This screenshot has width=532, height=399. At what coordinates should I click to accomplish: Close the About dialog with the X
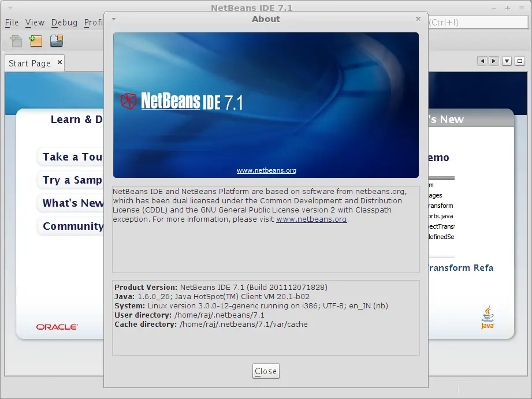pyautogui.click(x=418, y=18)
